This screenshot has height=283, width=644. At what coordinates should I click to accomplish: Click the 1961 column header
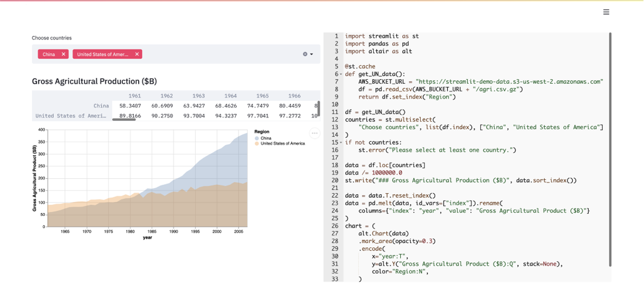tap(134, 96)
